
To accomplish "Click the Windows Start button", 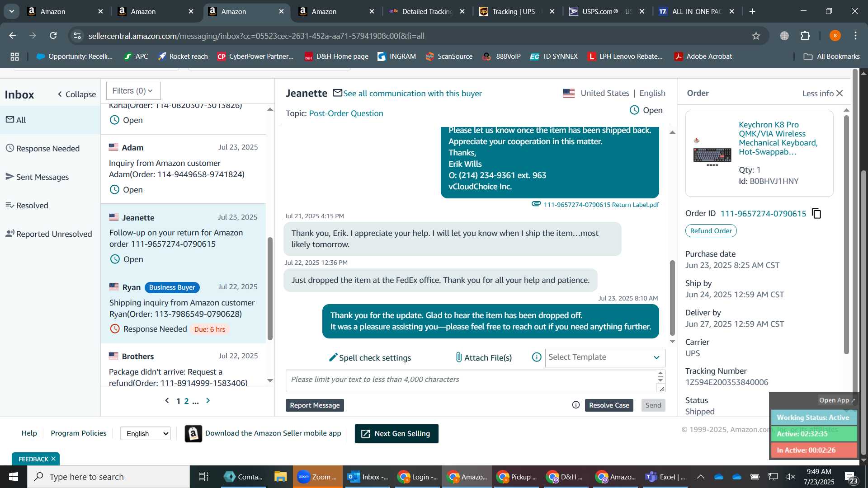I will tap(13, 477).
